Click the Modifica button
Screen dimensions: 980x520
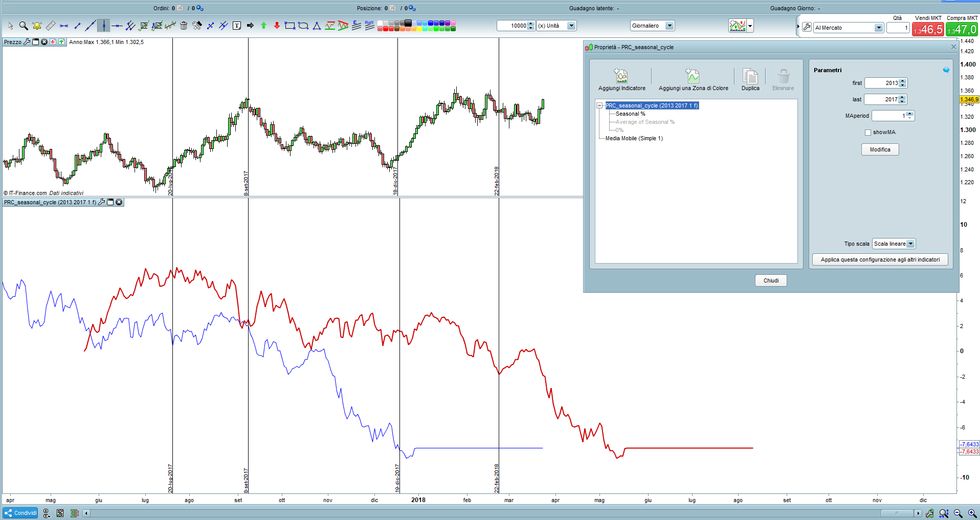pyautogui.click(x=880, y=149)
